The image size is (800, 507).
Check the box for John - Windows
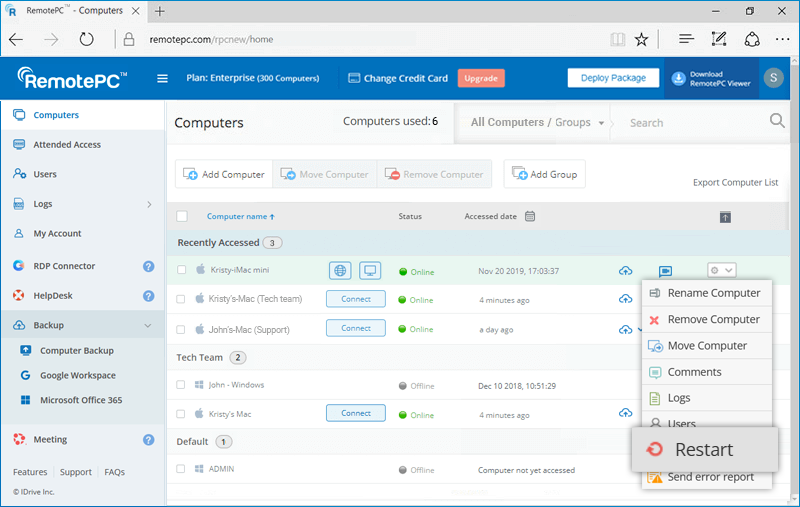coord(182,385)
